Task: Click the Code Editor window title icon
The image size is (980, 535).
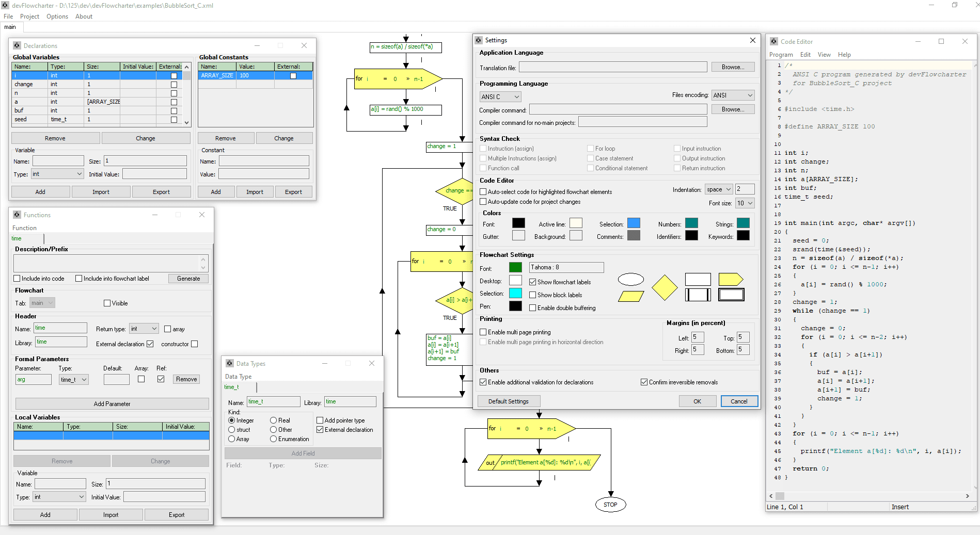Action: (774, 41)
